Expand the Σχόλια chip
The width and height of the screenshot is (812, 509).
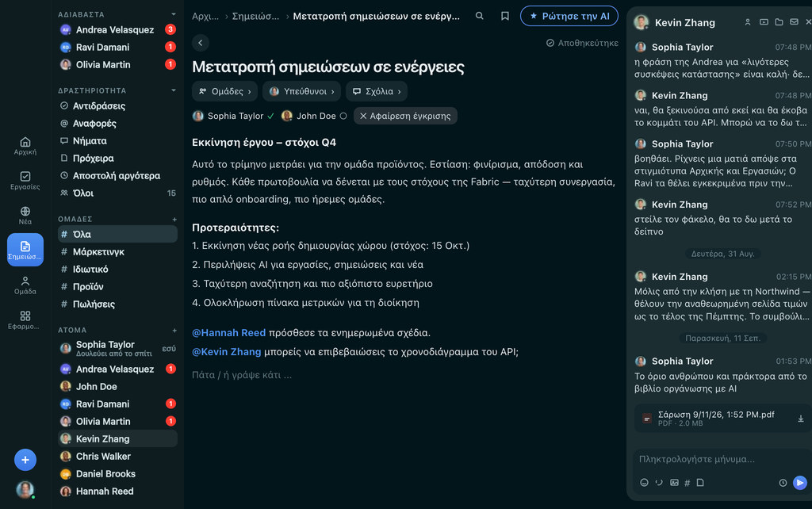coord(377,91)
